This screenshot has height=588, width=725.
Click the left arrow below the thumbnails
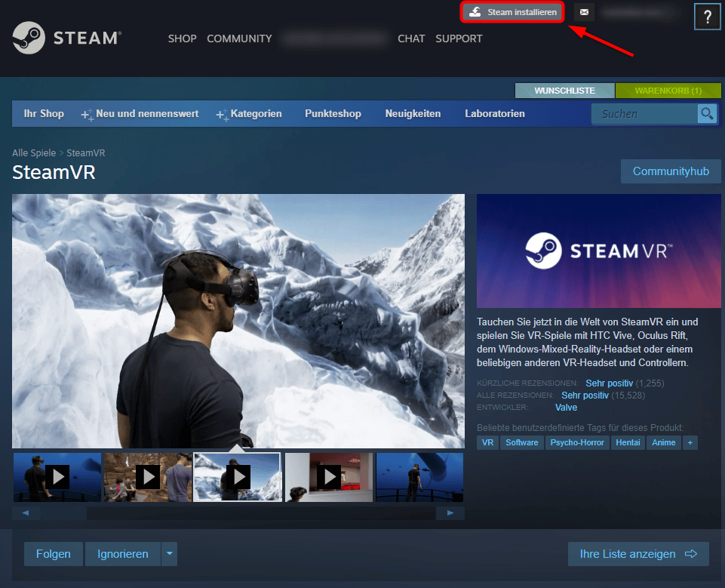click(x=25, y=513)
